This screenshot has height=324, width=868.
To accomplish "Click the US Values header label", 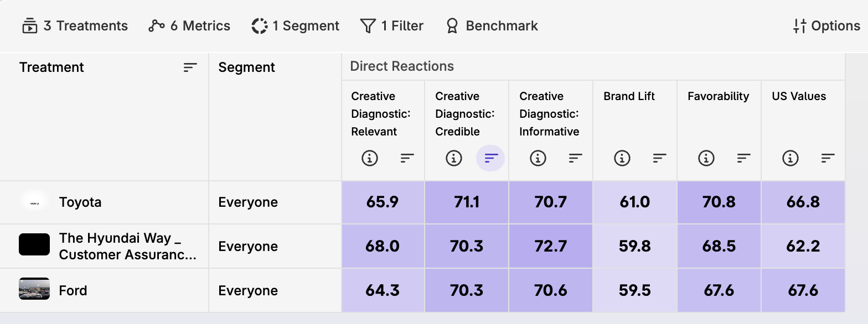I will click(x=799, y=96).
